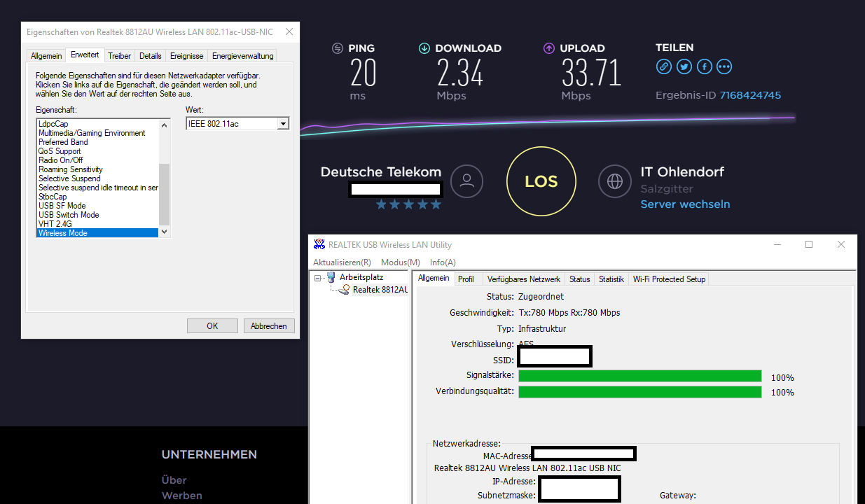The image size is (865, 504).
Task: Click the share link icon on Speedtest
Action: (x=664, y=66)
